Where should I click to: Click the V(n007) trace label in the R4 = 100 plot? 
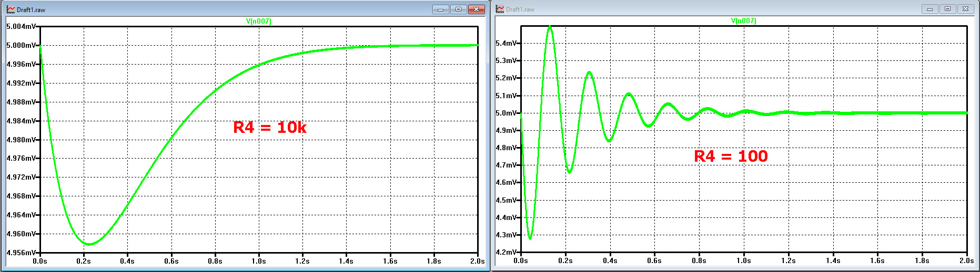[744, 21]
